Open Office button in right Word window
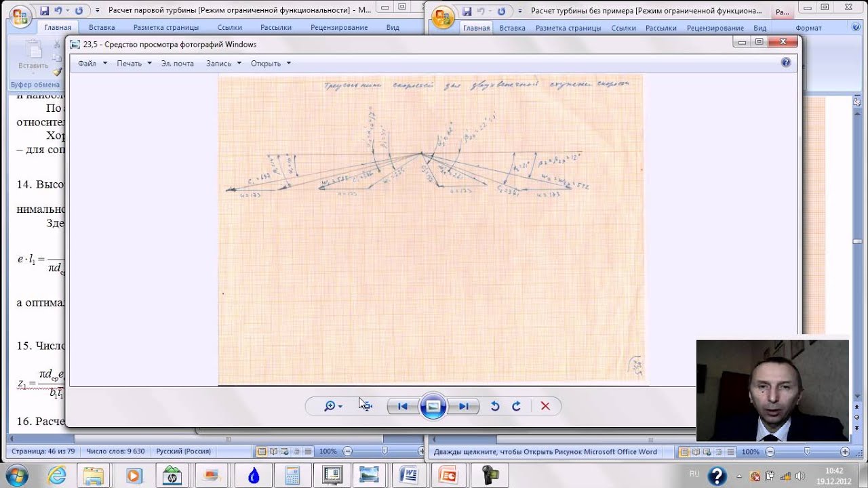868x488 pixels. [x=443, y=16]
